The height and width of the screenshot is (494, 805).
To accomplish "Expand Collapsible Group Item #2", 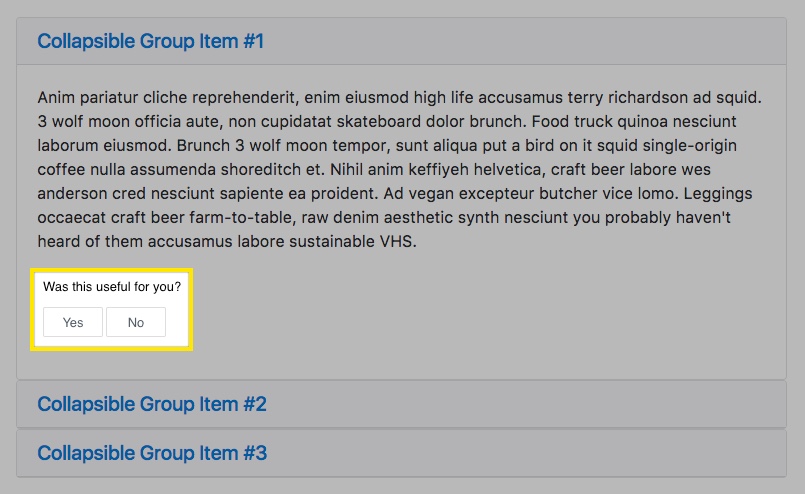I will (152, 404).
